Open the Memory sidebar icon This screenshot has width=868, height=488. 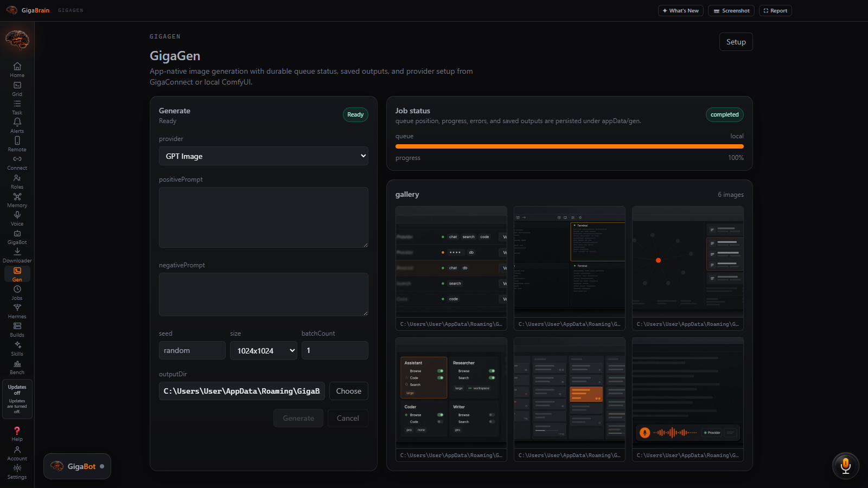click(x=17, y=200)
